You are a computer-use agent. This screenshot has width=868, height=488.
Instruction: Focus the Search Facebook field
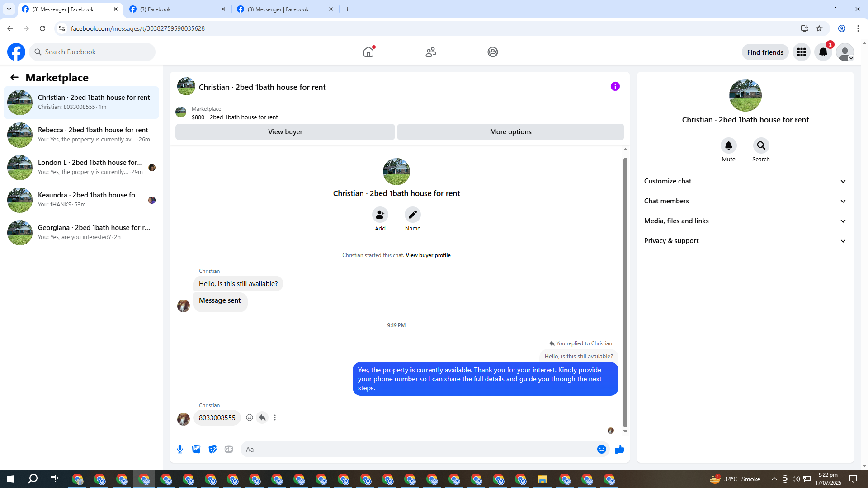pyautogui.click(x=93, y=52)
